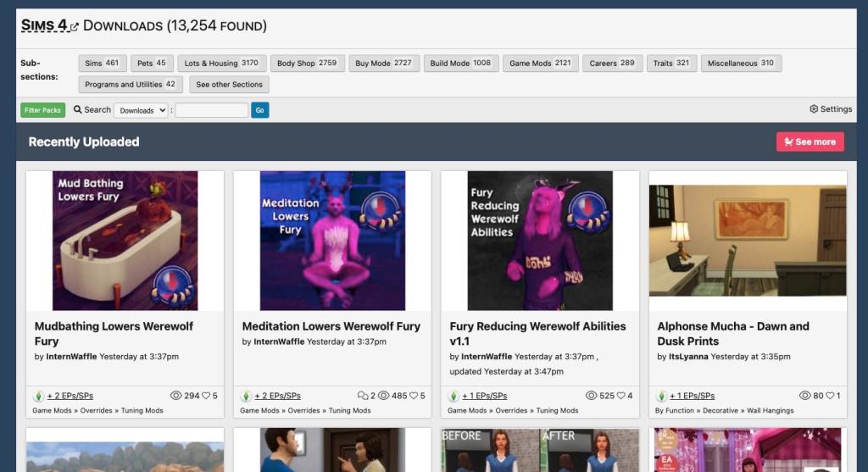Click the plumbob icon on the Mudbathing card

[38, 396]
